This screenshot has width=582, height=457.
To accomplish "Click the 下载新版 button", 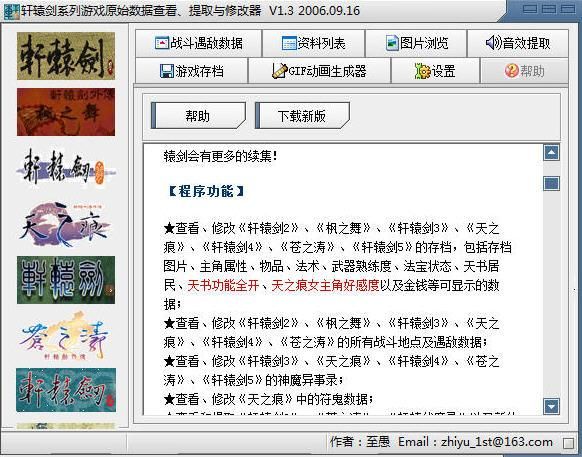I will click(302, 116).
